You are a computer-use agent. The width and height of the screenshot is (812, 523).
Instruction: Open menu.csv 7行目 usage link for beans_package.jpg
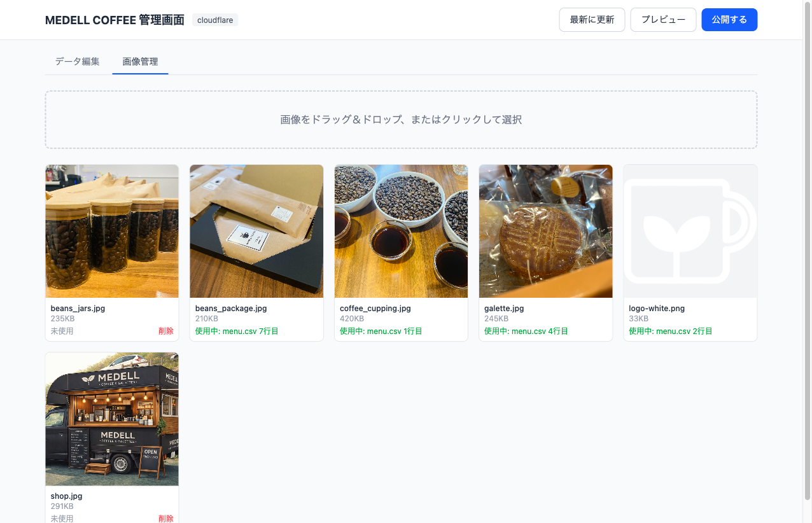[x=235, y=331]
